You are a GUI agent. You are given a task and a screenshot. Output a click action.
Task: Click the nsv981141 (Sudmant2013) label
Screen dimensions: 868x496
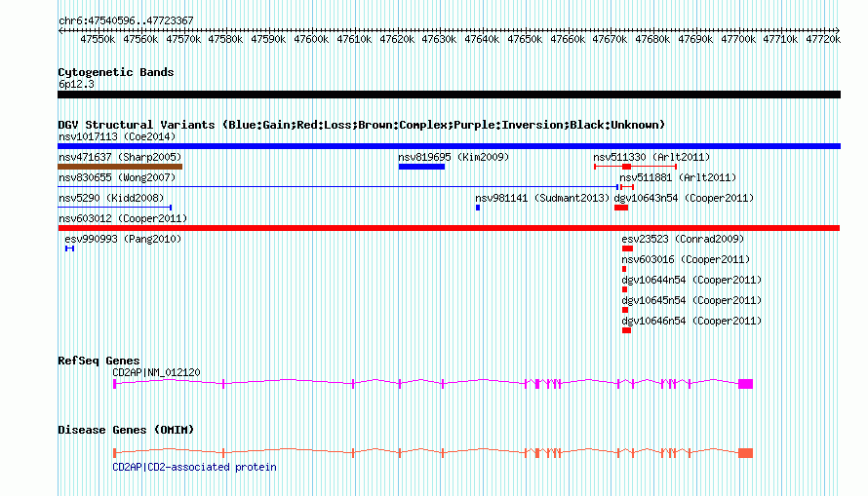pos(542,198)
